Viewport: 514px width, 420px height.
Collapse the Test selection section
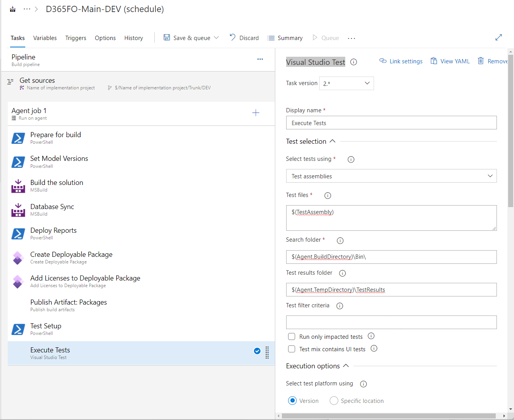point(332,141)
